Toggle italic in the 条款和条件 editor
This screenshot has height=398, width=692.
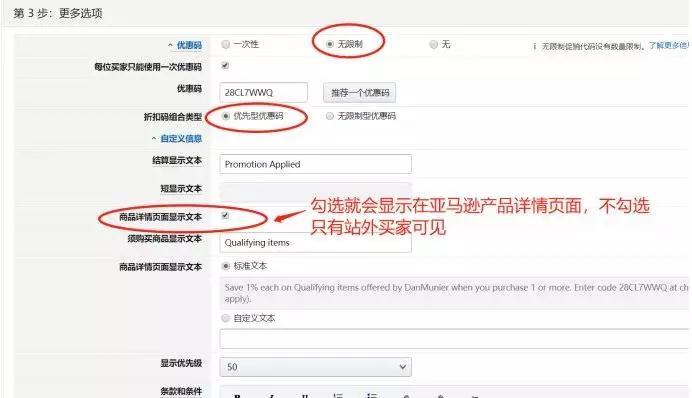point(272,395)
